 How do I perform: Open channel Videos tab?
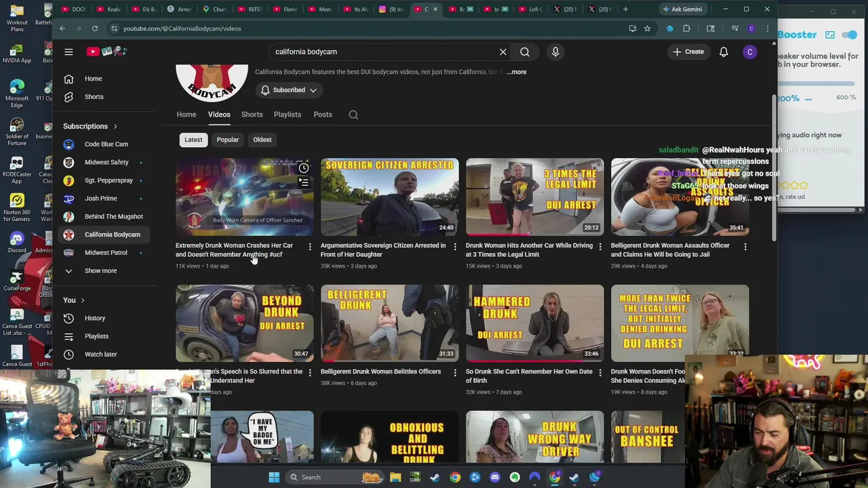click(x=219, y=115)
